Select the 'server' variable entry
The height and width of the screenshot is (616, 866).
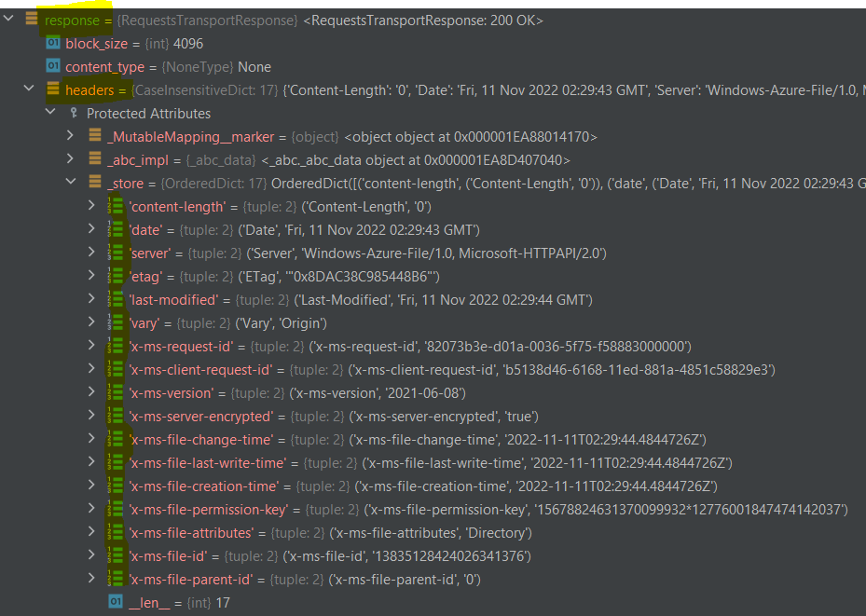pos(151,253)
